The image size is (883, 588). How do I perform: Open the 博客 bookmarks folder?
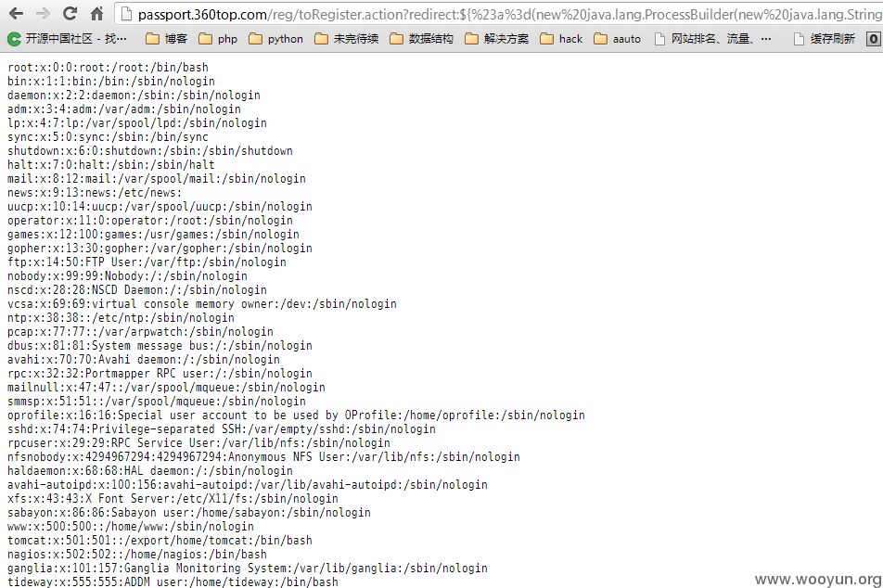(x=166, y=39)
